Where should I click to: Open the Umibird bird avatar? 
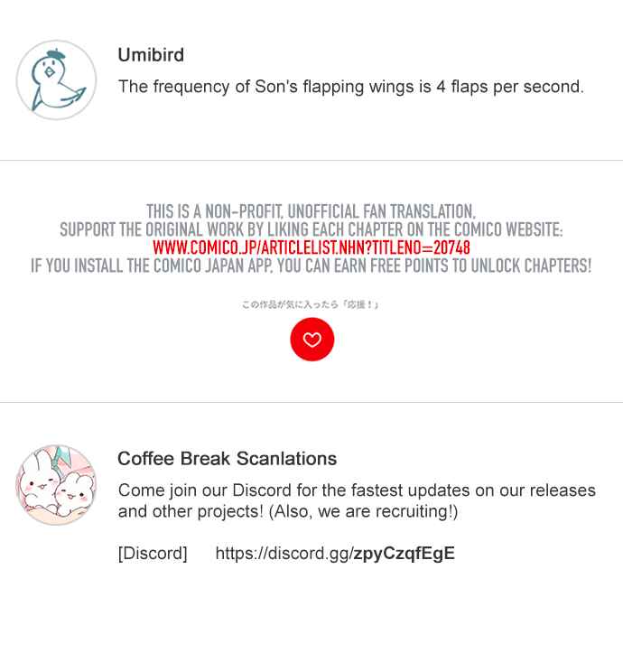(56, 80)
